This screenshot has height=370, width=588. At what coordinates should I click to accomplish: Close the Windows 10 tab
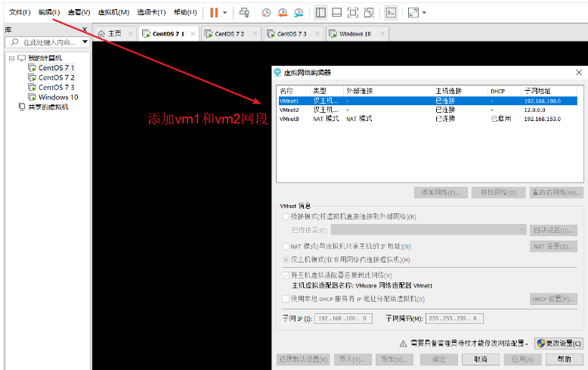point(382,33)
